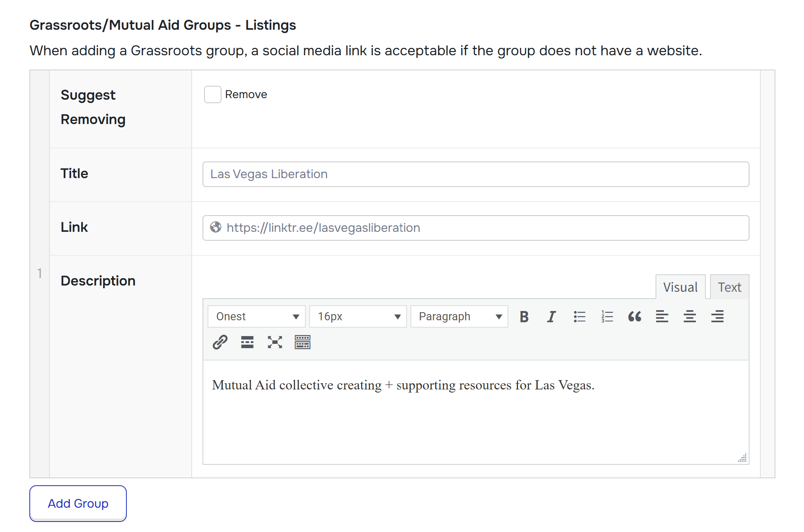Viewport: 804px width, 532px height.
Task: Toggle the toolbar icon
Action: pyautogui.click(x=303, y=342)
